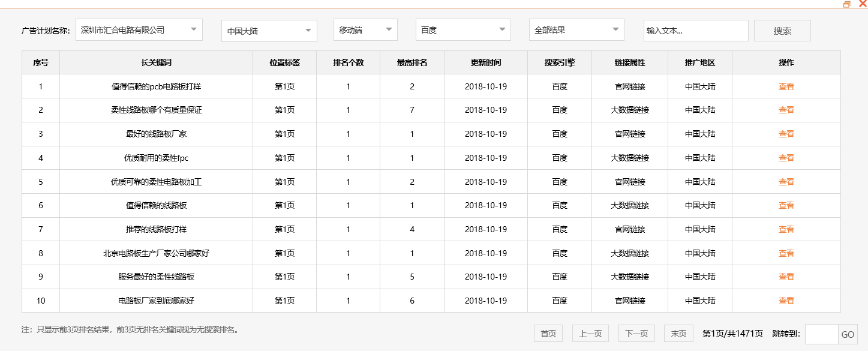Open the 广告计划名称 company dropdown
The width and height of the screenshot is (868, 351).
pyautogui.click(x=138, y=29)
